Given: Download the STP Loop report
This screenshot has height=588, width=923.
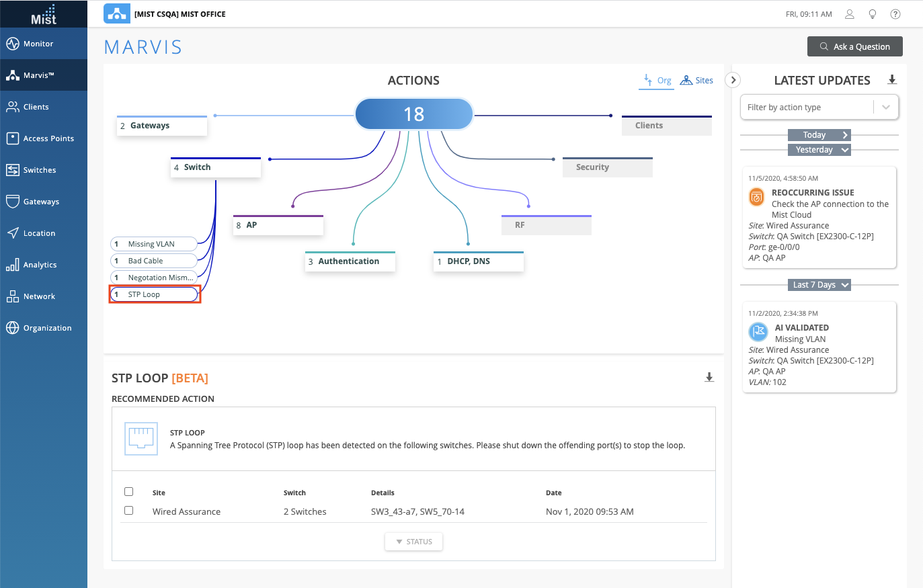Looking at the screenshot, I should (x=709, y=378).
